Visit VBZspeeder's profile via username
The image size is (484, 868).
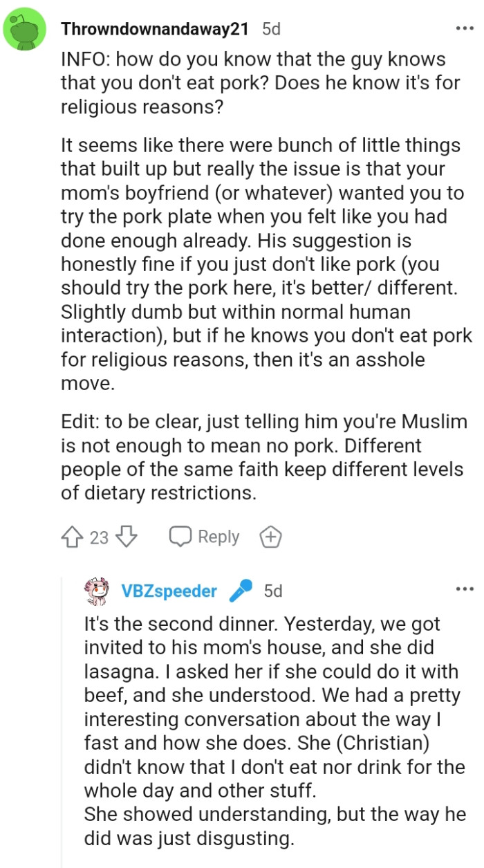(169, 591)
